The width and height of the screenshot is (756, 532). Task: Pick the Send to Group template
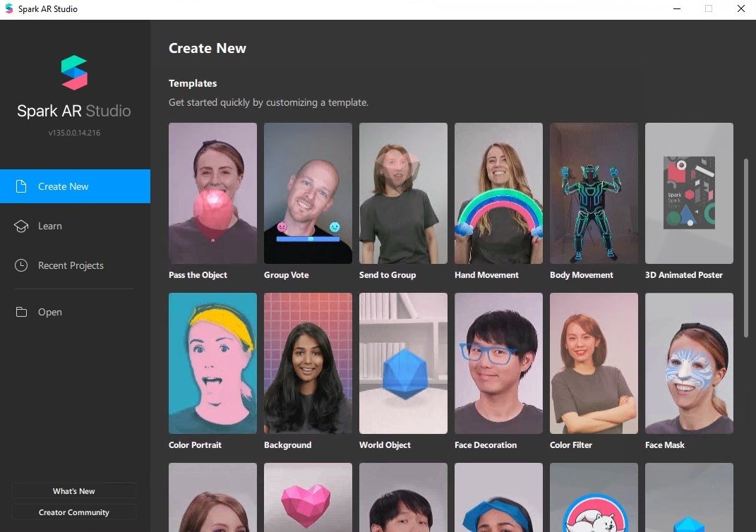pyautogui.click(x=403, y=193)
